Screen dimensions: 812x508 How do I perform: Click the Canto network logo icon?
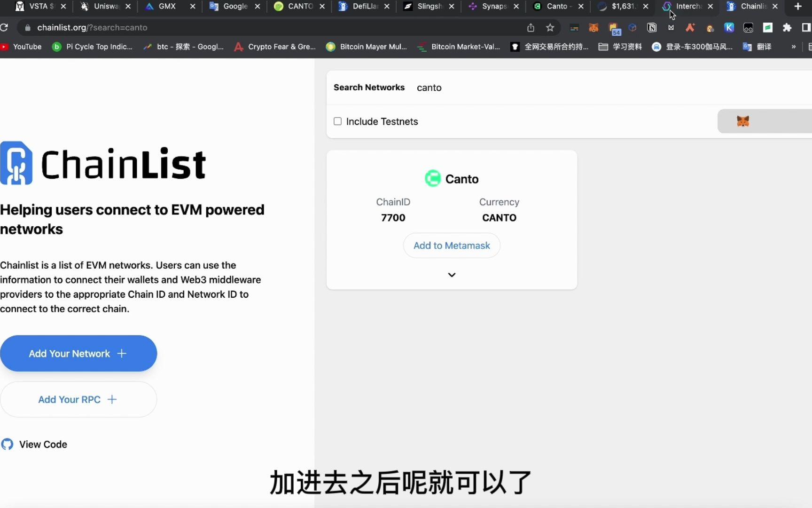coord(433,179)
